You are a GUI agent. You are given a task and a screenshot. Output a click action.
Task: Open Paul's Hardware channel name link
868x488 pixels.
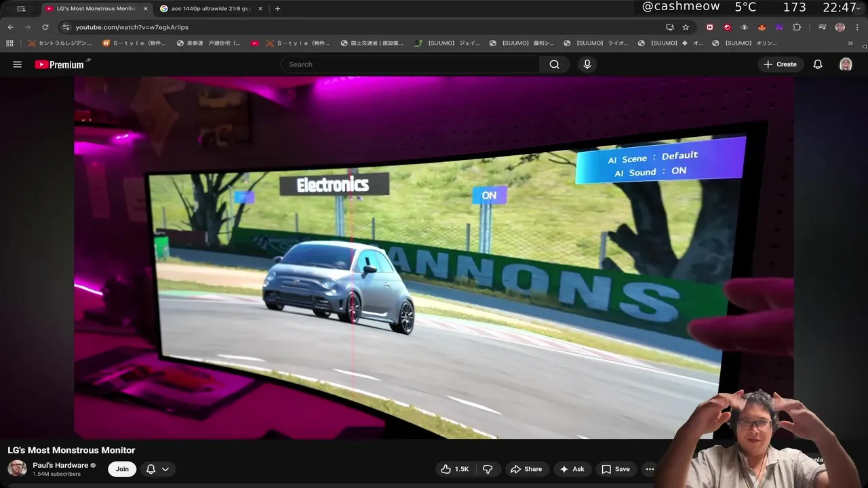[60, 465]
